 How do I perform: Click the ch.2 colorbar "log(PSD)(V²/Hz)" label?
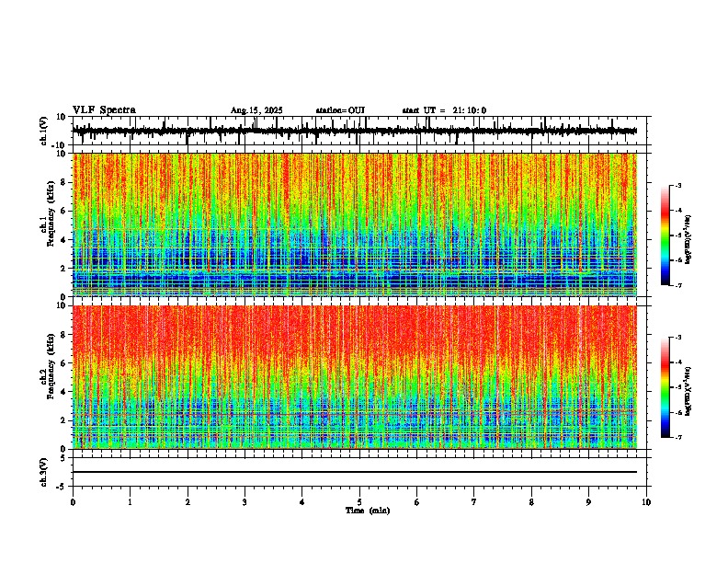688,391
